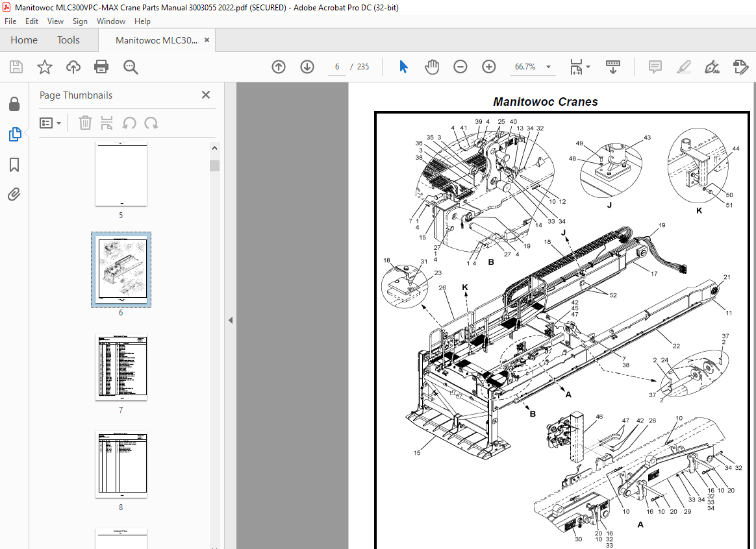Open the View menu
756x549 pixels.
tap(55, 21)
